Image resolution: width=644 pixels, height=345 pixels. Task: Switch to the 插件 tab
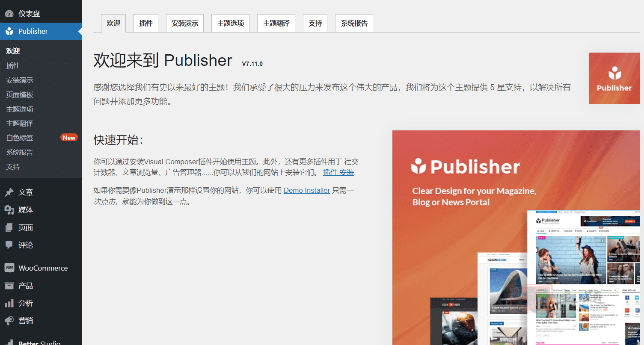pyautogui.click(x=146, y=24)
